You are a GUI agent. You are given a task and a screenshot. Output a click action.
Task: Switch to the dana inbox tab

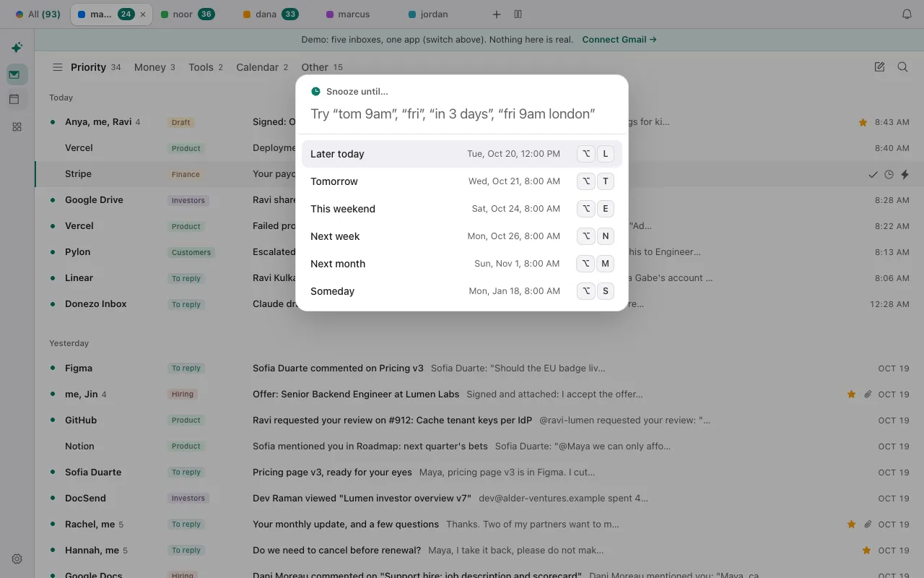tap(270, 14)
